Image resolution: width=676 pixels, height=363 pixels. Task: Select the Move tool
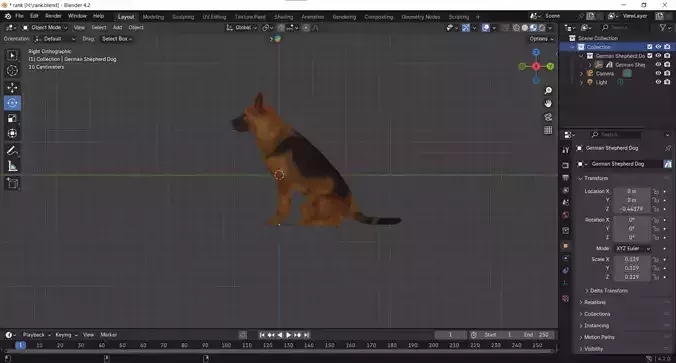click(12, 88)
